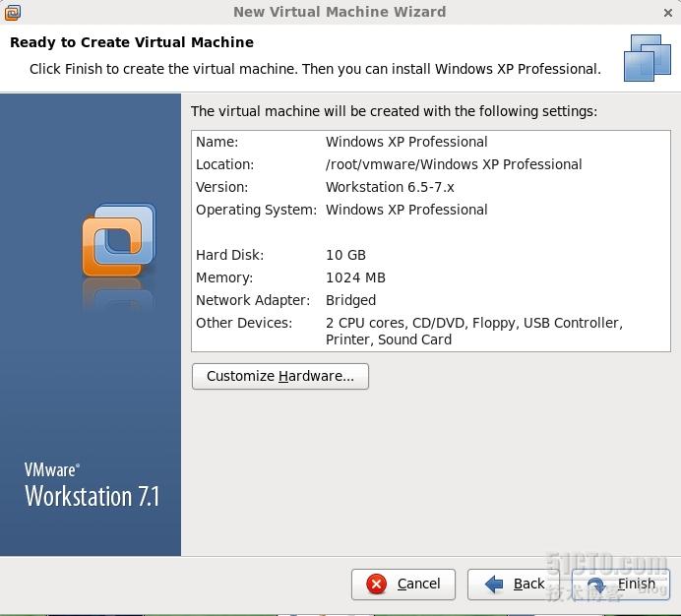Click the 'Version:' label
Screen dimensions: 681x616
221,187
